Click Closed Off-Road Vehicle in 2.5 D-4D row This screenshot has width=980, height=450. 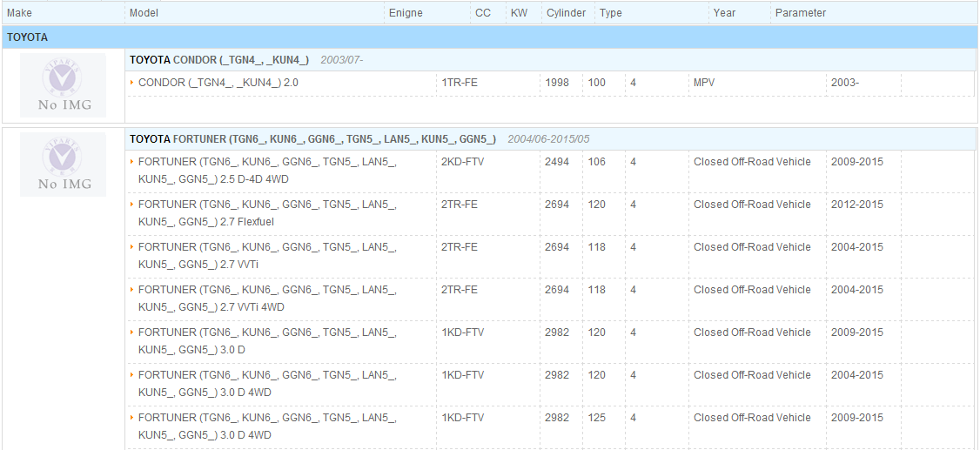coord(753,162)
